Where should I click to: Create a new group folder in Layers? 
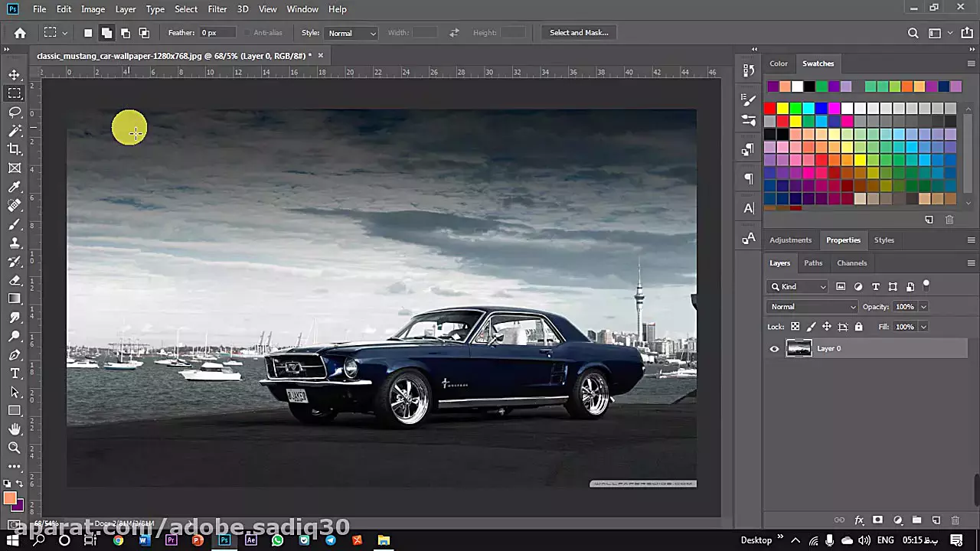point(916,520)
